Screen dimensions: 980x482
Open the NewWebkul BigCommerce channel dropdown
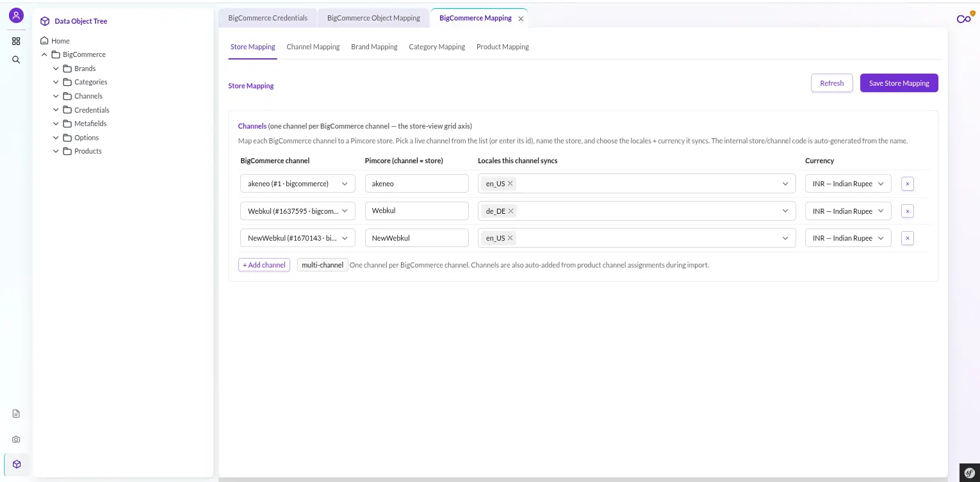click(298, 238)
